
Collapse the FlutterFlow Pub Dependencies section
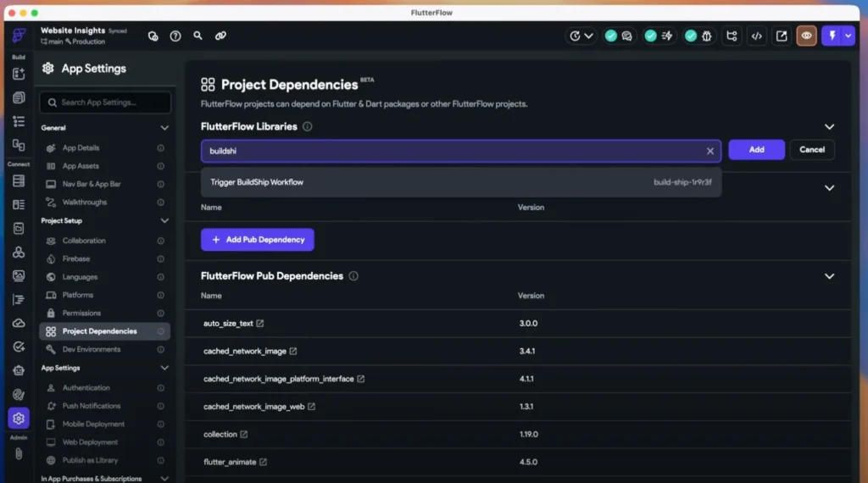(x=829, y=276)
